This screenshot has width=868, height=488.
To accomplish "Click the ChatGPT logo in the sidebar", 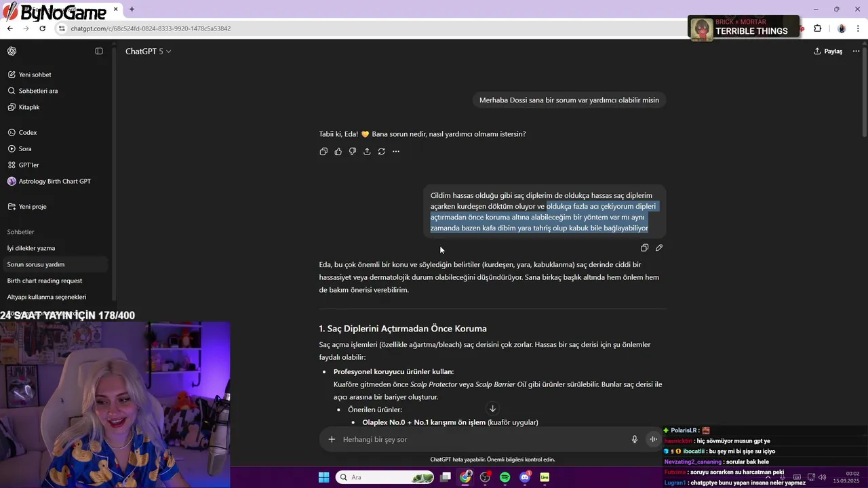I will point(12,51).
